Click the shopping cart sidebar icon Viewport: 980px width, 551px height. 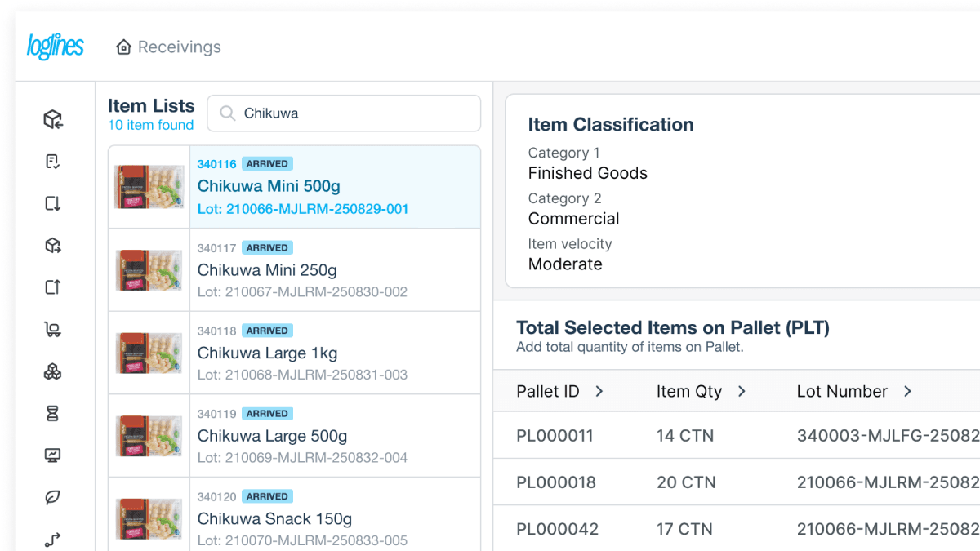tap(53, 330)
